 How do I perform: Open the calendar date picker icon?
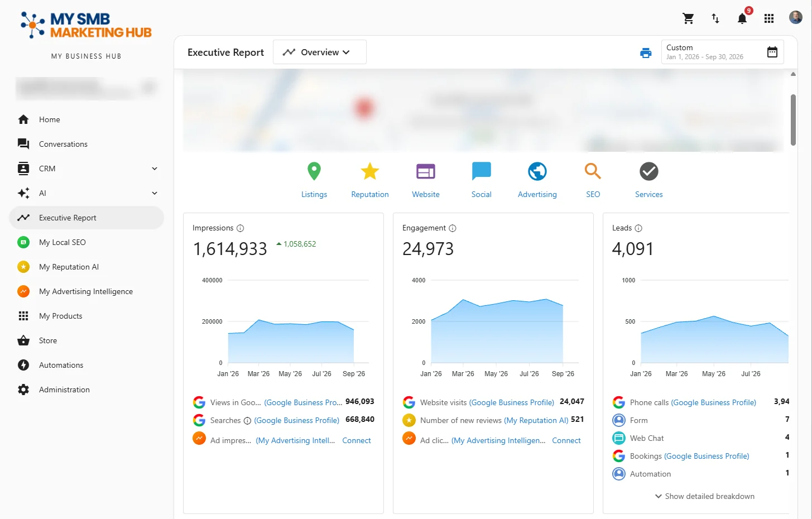click(x=772, y=52)
